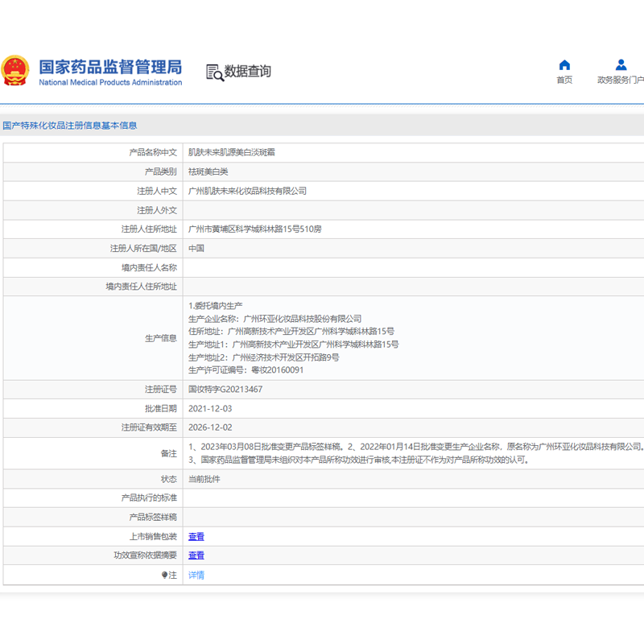
Task: Select manufacturer 广州环亚化妆品科技股份有限公司 line
Action: point(275,319)
